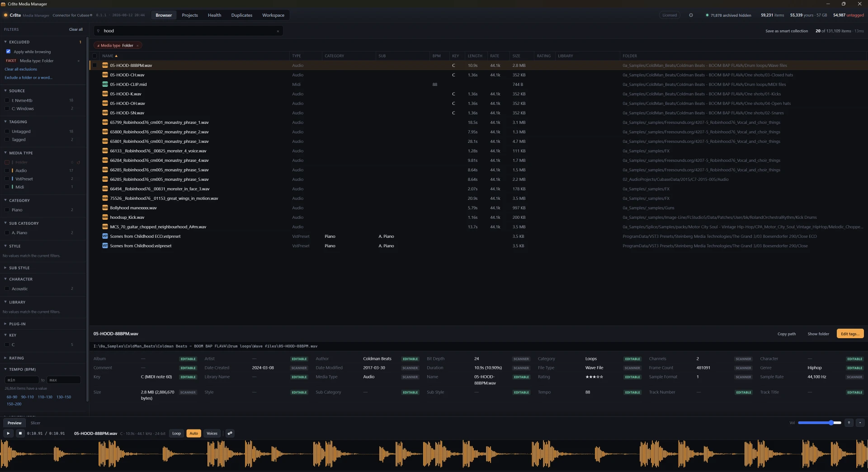Screen dimensions: 868x472
Task: Check the Acoustic character filter
Action: (7, 288)
